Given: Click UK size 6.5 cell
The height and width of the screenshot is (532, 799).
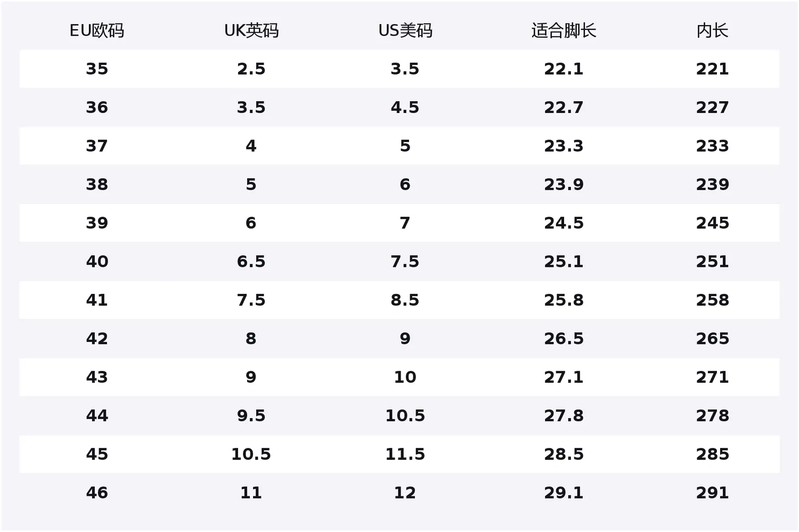Looking at the screenshot, I should [251, 261].
